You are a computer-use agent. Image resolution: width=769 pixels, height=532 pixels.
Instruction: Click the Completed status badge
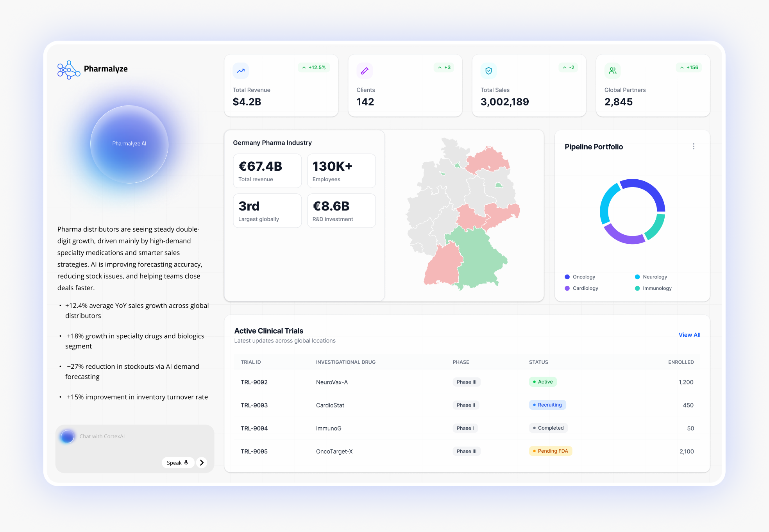pos(548,428)
